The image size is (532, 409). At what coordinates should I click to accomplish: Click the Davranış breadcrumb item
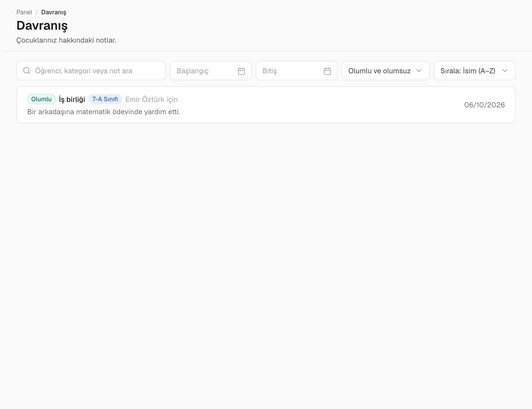pyautogui.click(x=54, y=12)
